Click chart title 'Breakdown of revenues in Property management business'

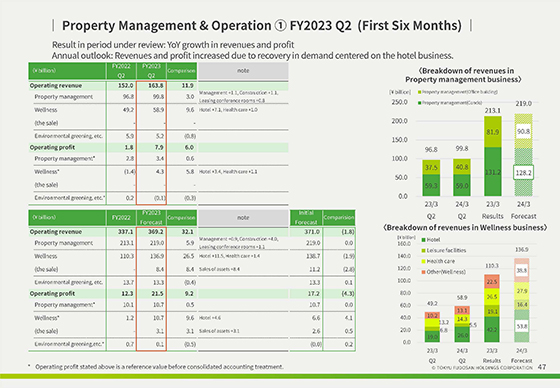464,75
